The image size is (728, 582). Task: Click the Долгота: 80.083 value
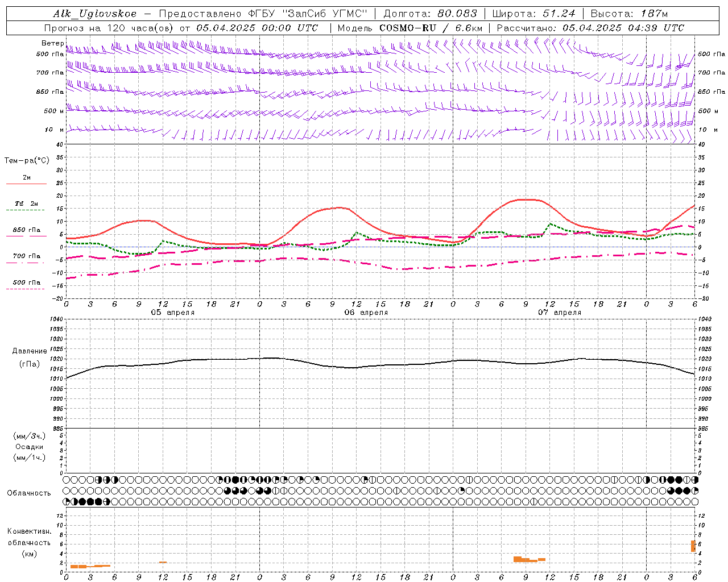430,14
